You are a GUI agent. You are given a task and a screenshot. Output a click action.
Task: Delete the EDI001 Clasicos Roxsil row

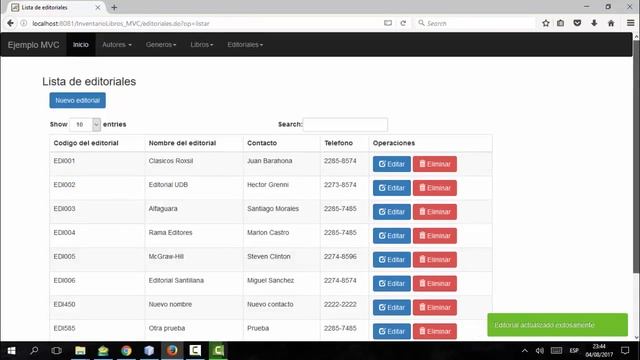pyautogui.click(x=435, y=164)
